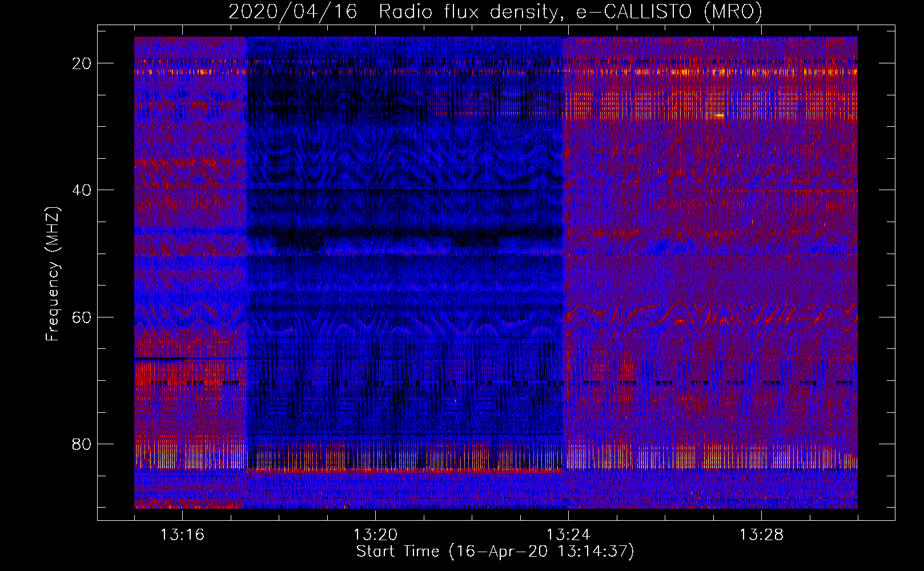Click the '20' frequency tick label
The width and height of the screenshot is (924, 571).
[82, 63]
